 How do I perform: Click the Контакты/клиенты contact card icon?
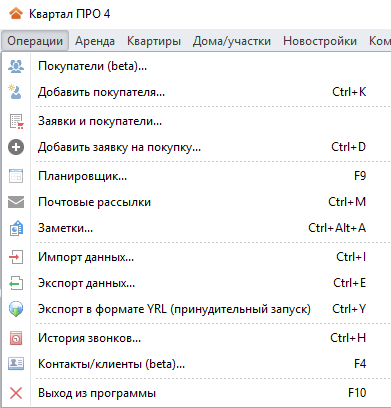pyautogui.click(x=16, y=364)
